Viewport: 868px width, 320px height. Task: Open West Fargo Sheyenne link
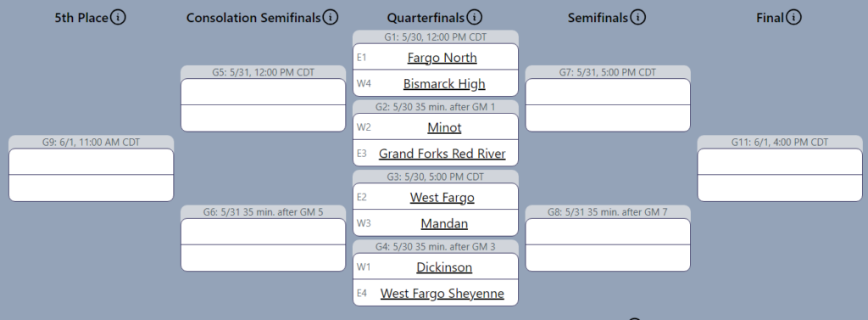click(442, 293)
